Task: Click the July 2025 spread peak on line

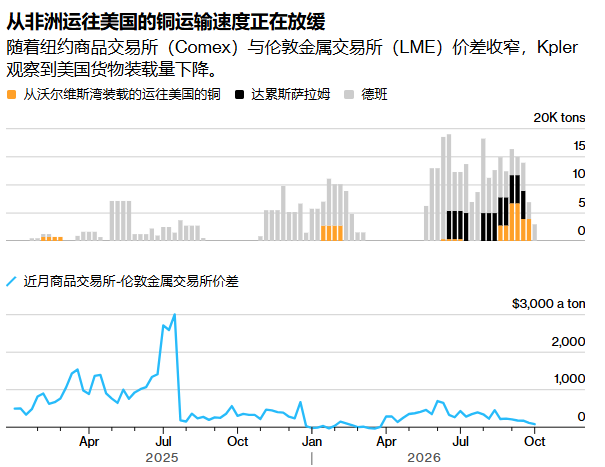Action: 175,315
